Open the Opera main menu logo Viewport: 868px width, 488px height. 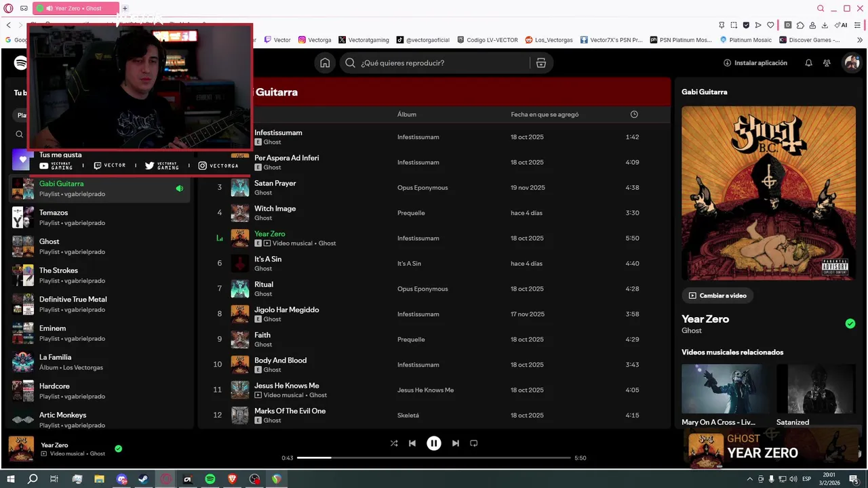click(x=9, y=8)
